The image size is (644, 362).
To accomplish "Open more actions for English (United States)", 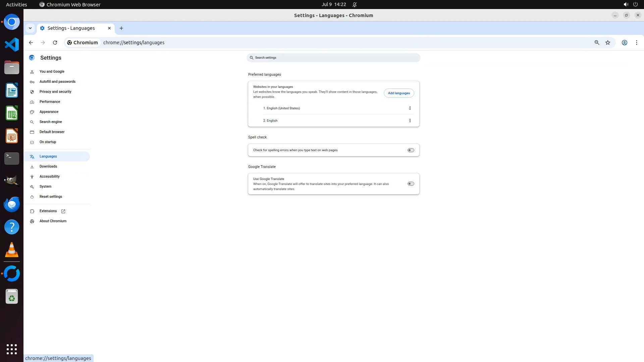I will pos(410,108).
